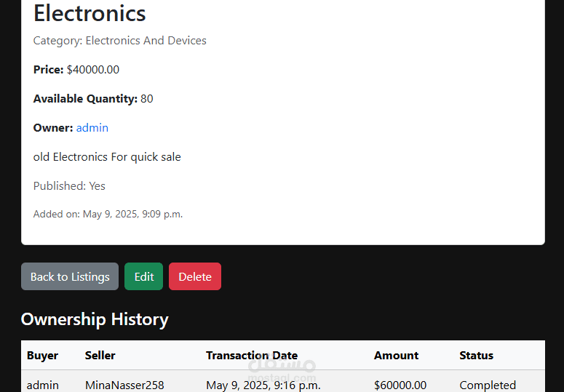
Task: Click the Back to Listings button
Action: [70, 276]
